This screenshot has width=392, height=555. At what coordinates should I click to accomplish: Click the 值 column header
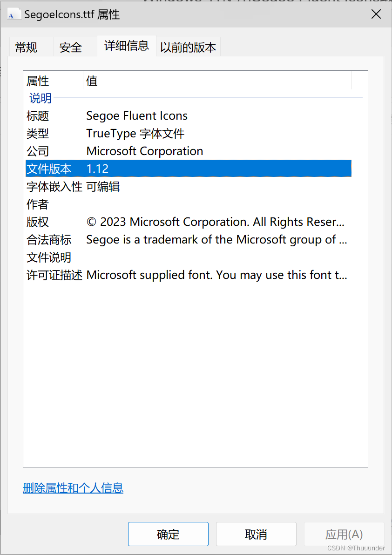coord(92,81)
